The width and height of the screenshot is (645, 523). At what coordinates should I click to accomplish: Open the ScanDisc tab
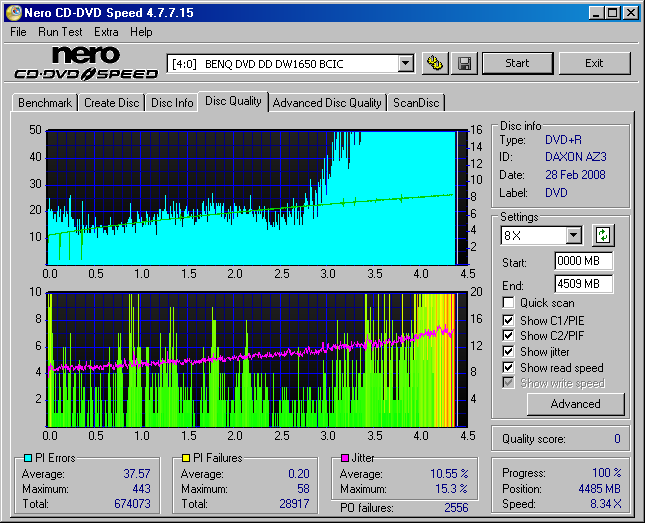coord(416,103)
